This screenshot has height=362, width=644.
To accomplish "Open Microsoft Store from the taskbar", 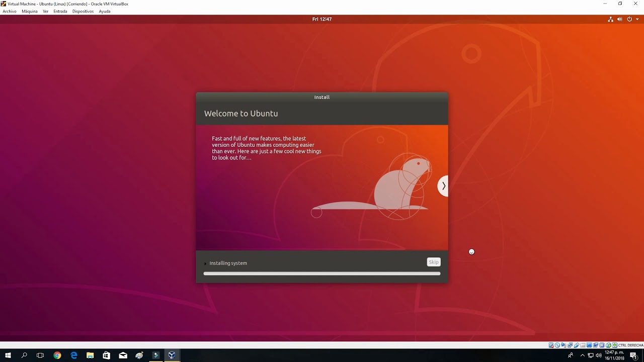I will coord(106,355).
